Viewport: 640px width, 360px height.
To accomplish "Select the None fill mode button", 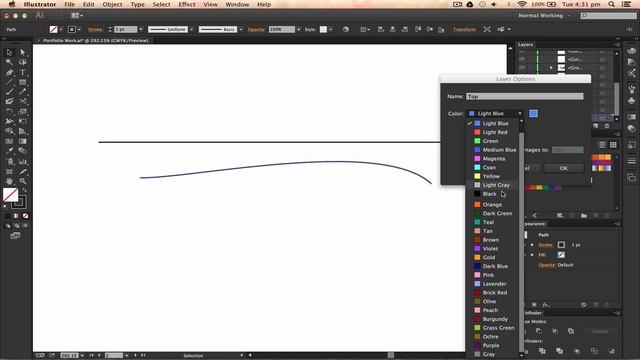I will click(x=25, y=216).
